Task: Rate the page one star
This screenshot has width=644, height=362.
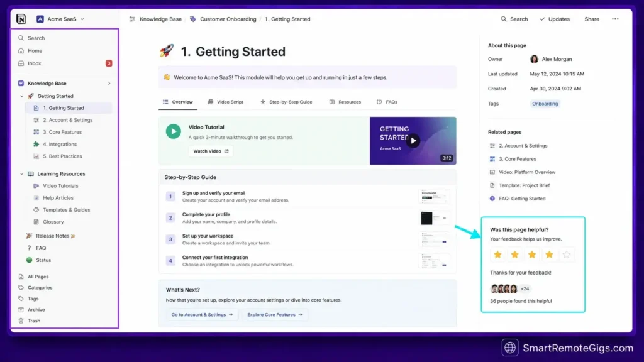Action: click(498, 255)
